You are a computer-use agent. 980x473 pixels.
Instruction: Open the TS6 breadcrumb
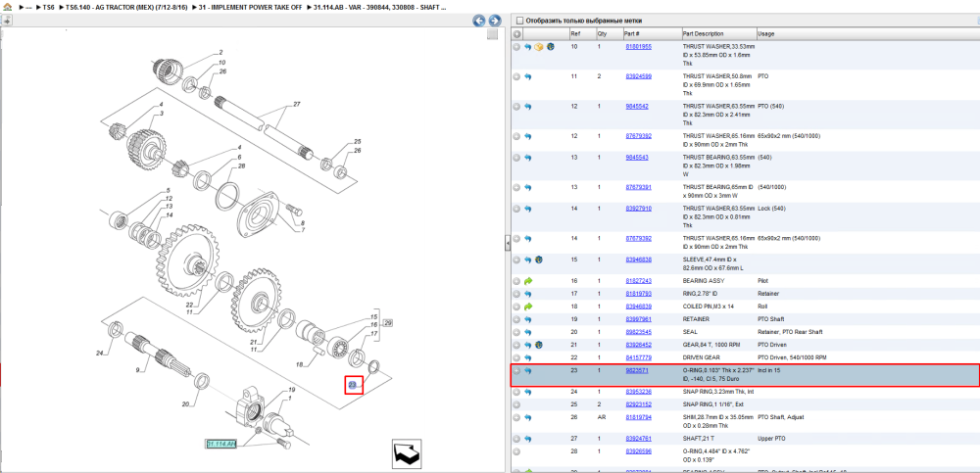pyautogui.click(x=48, y=8)
